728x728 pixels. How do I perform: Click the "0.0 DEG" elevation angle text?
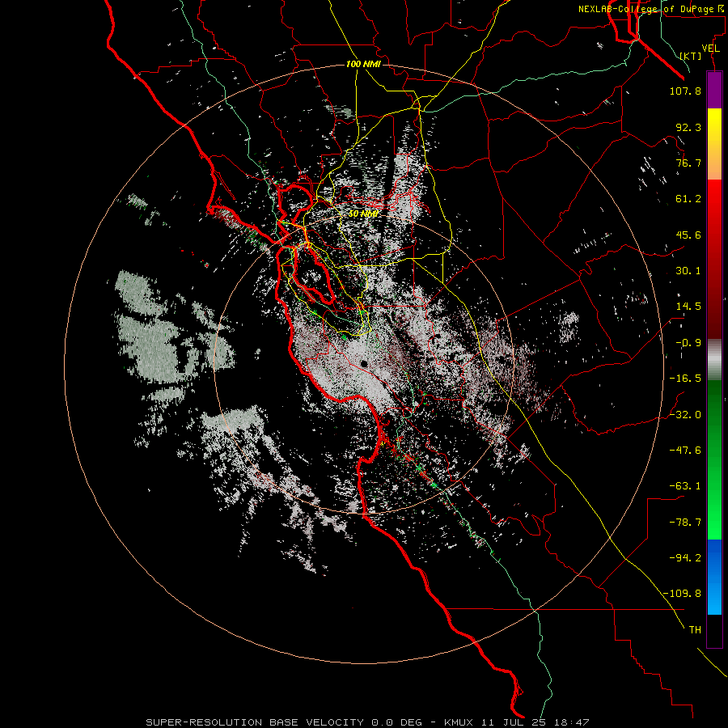point(396,722)
